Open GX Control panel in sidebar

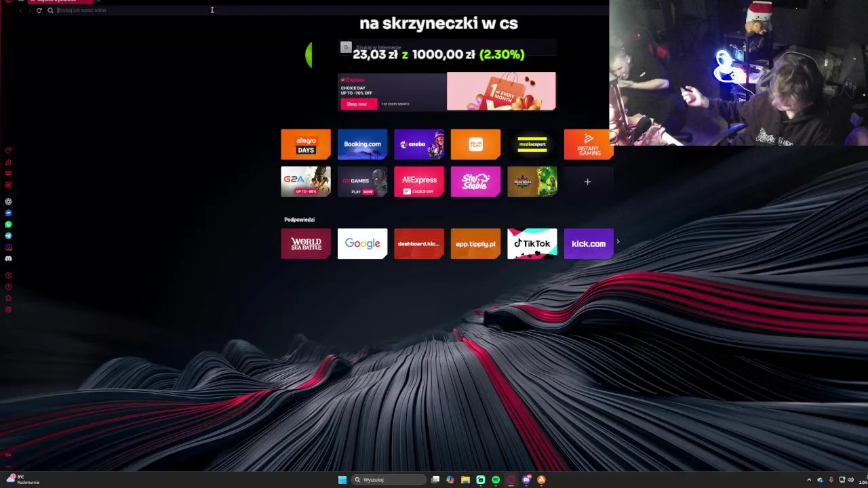click(x=8, y=150)
